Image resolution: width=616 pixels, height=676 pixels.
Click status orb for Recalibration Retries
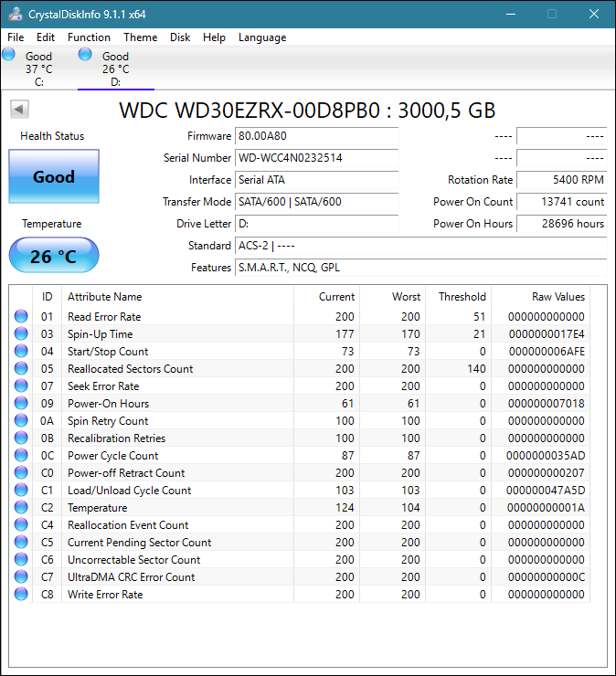click(x=21, y=438)
